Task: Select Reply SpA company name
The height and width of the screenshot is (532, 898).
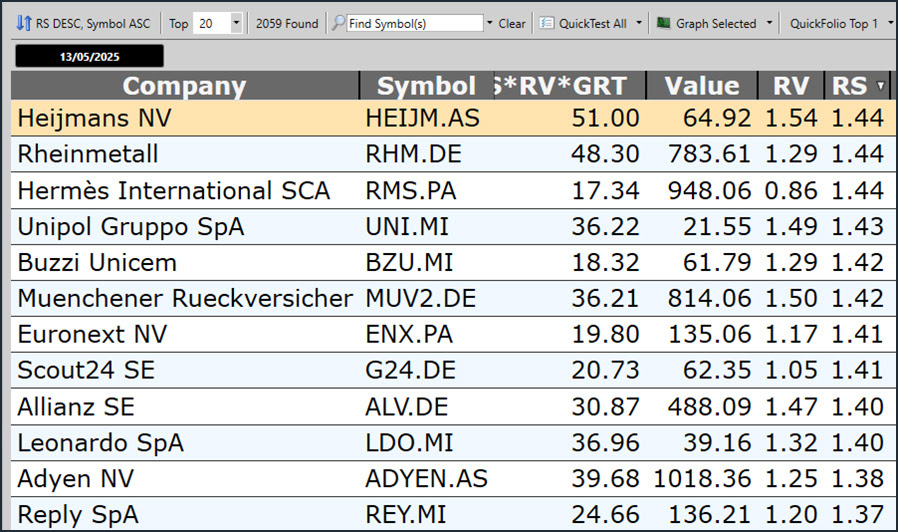Action: pos(78,515)
